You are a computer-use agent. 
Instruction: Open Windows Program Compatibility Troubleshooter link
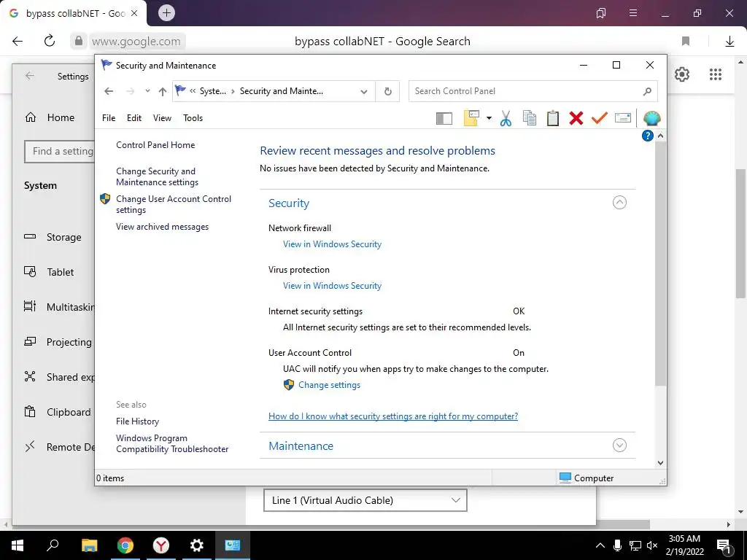tap(172, 443)
